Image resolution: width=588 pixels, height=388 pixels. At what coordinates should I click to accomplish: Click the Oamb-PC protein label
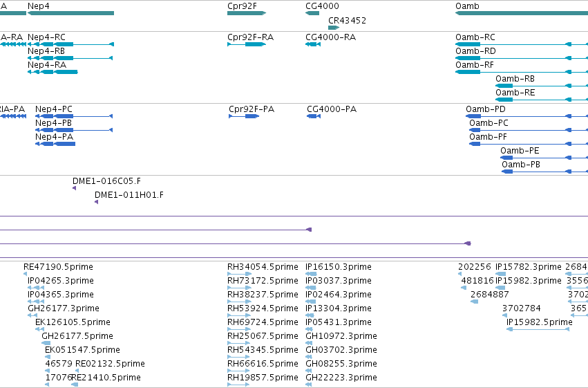[489, 123]
